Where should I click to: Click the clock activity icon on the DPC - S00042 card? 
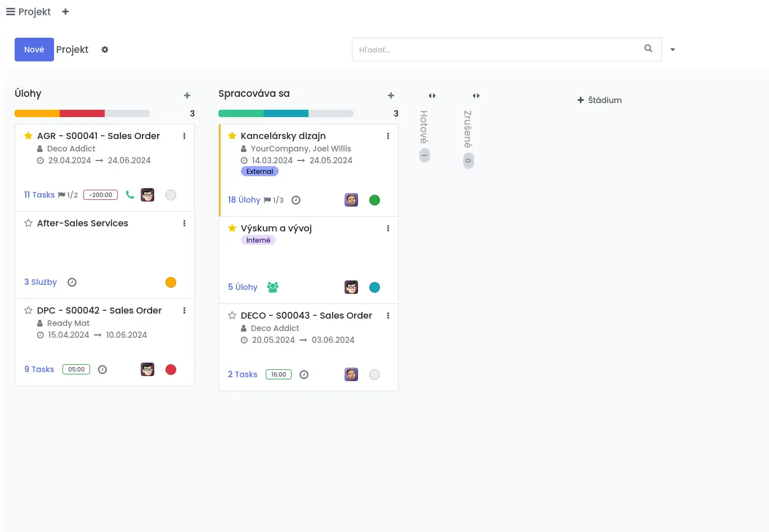(102, 369)
